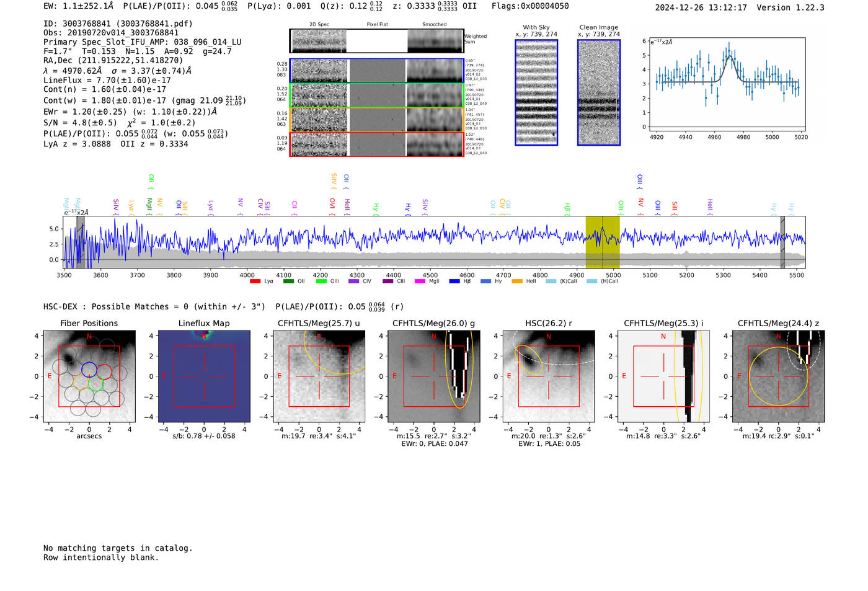This screenshot has height=591, width=868.
Task: Click the lime OIII legend swatch
Action: [321, 282]
